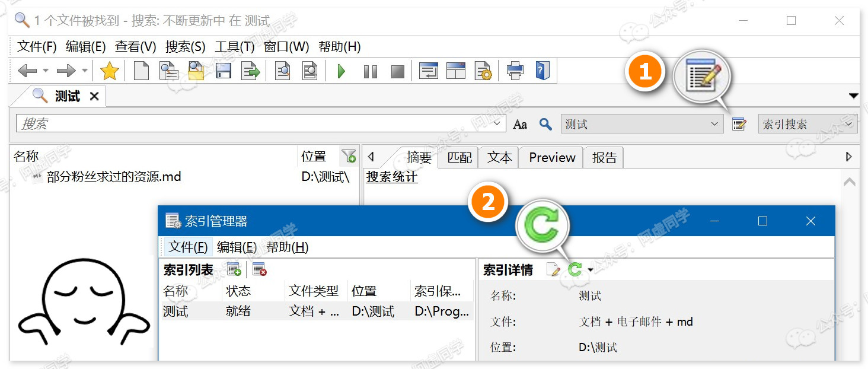Screen dimensions: 868x369
Task: Click the add filter funnel icon
Action: click(x=349, y=157)
